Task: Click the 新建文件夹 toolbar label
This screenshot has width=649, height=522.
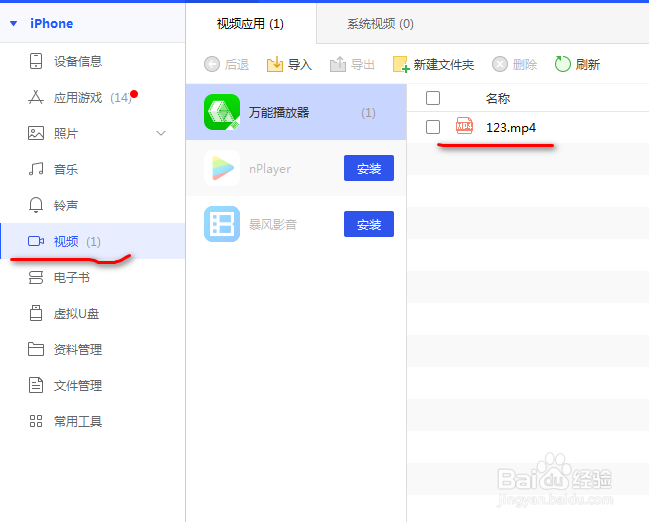Action: [444, 65]
